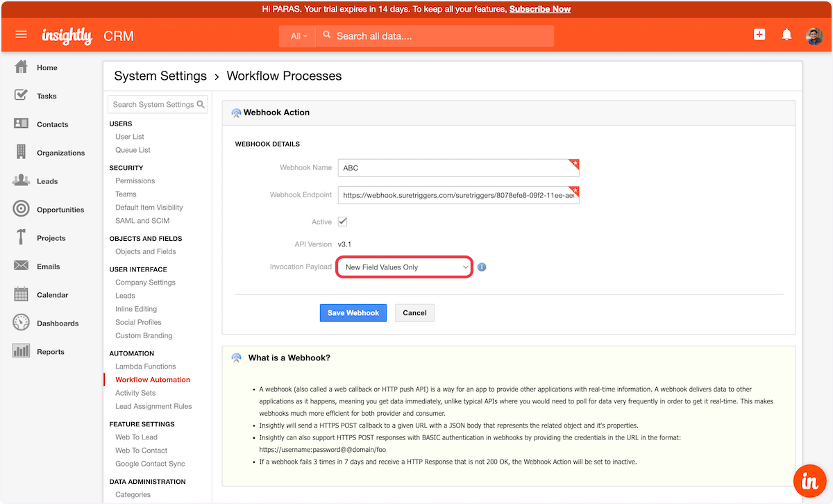Click the Opportunities target icon
This screenshot has height=504, width=833.
click(22, 209)
